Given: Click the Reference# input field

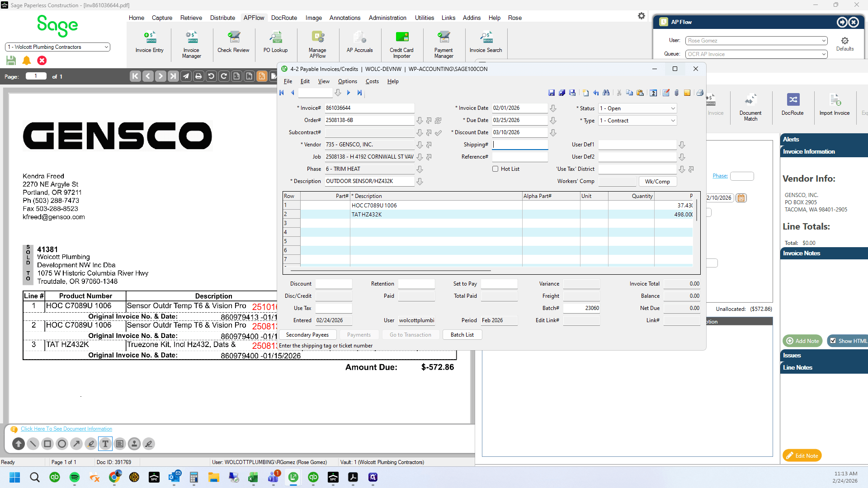Looking at the screenshot, I should [x=520, y=157].
